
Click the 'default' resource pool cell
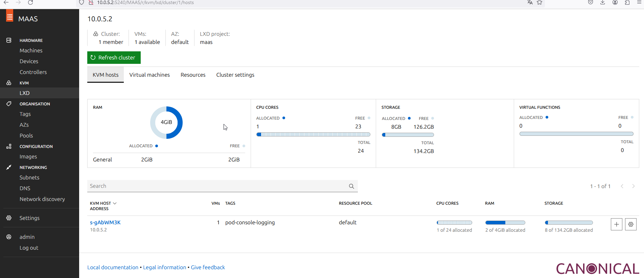point(348,222)
